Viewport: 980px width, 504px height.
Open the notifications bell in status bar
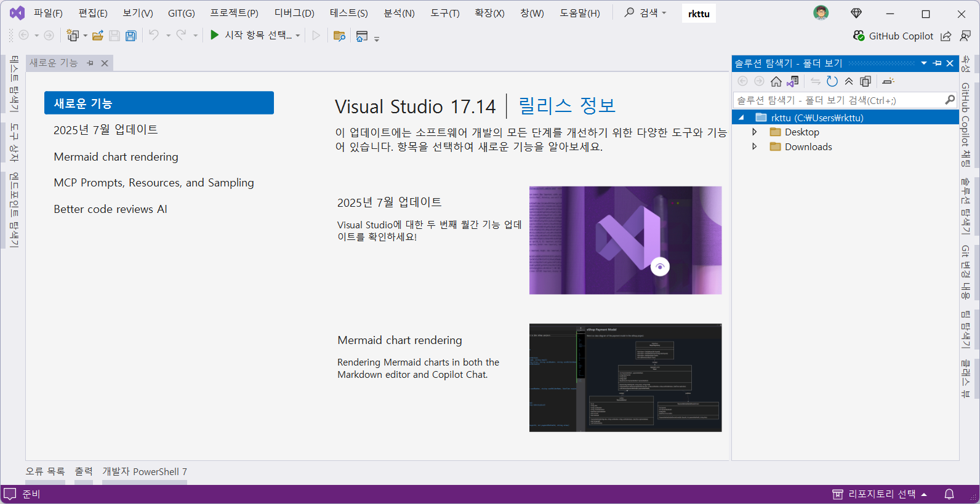coord(949,494)
